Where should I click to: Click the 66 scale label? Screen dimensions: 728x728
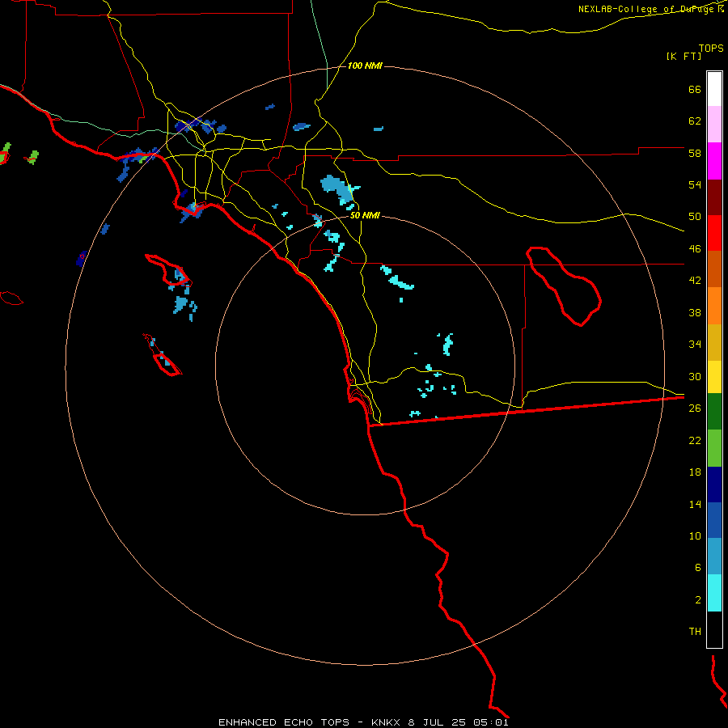(x=695, y=90)
